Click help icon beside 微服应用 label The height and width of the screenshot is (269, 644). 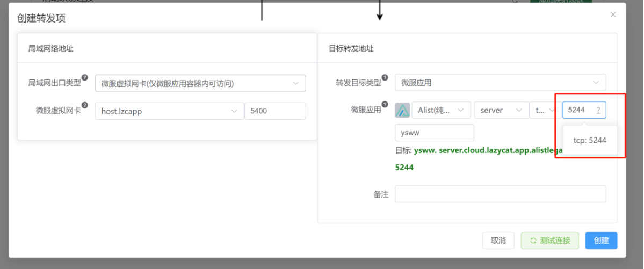point(385,105)
